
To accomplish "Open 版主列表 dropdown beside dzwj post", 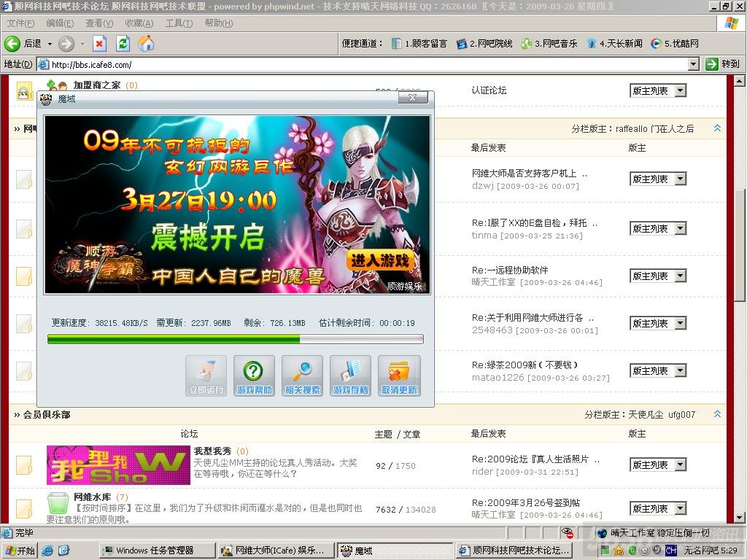I will click(x=658, y=179).
